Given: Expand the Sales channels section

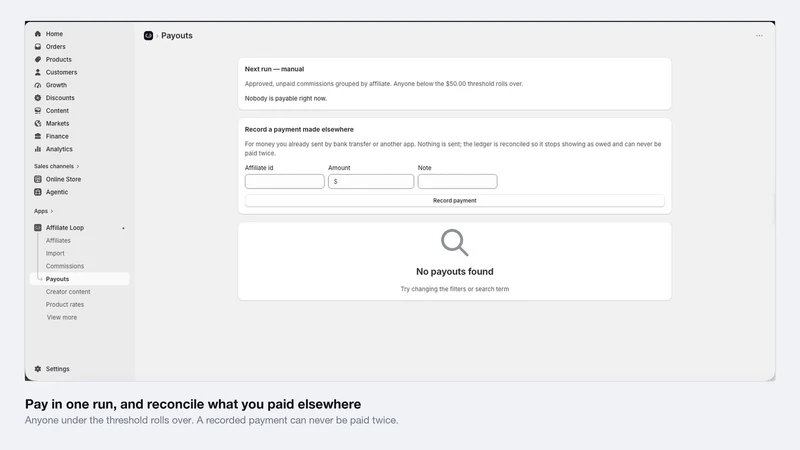Looking at the screenshot, I should pos(57,166).
